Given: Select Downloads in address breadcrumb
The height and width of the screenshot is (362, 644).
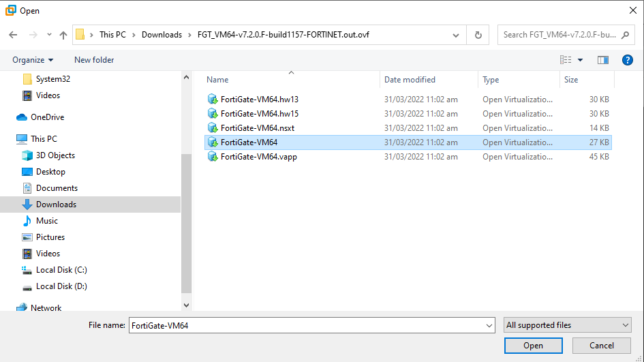Looking at the screenshot, I should pyautogui.click(x=162, y=35).
